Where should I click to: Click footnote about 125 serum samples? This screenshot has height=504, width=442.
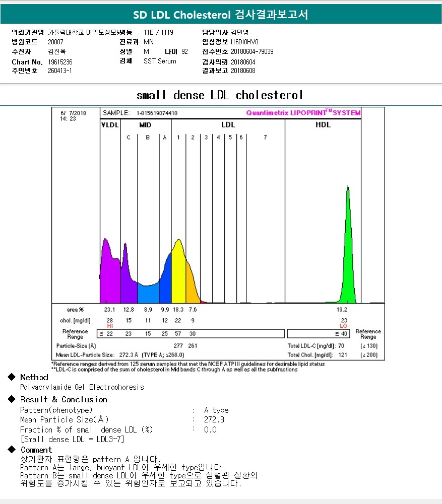coord(188,364)
